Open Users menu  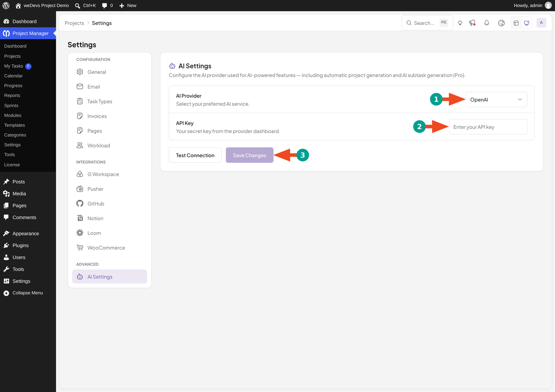pyautogui.click(x=28, y=258)
